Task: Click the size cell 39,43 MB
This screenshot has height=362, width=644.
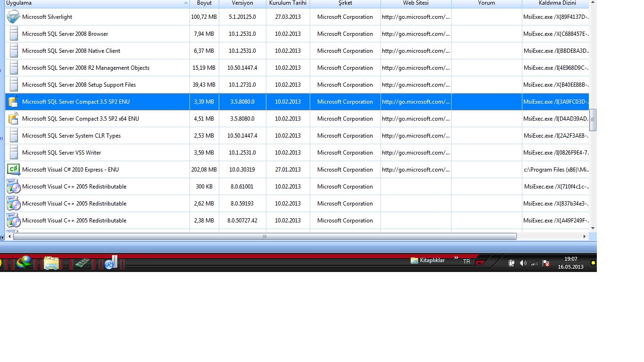Action: (x=204, y=85)
